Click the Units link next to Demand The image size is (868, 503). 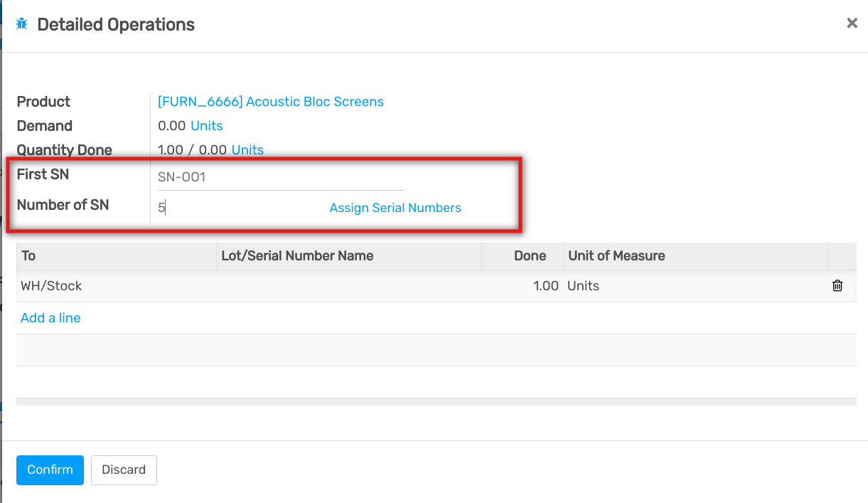pyautogui.click(x=206, y=126)
